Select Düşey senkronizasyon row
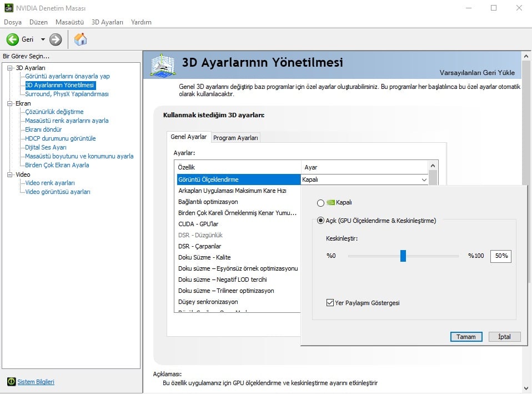The width and height of the screenshot is (532, 394). 239,302
